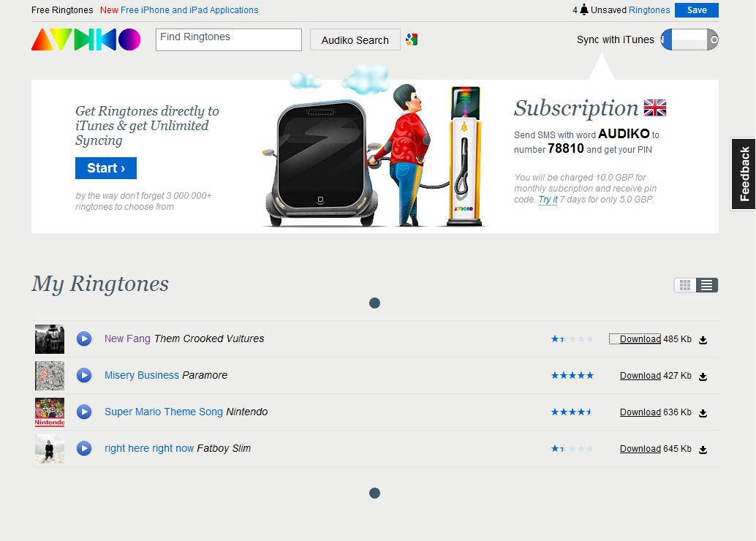Screen dimensions: 756x541
Task: Open the Free Ringtones link
Action: click(62, 10)
